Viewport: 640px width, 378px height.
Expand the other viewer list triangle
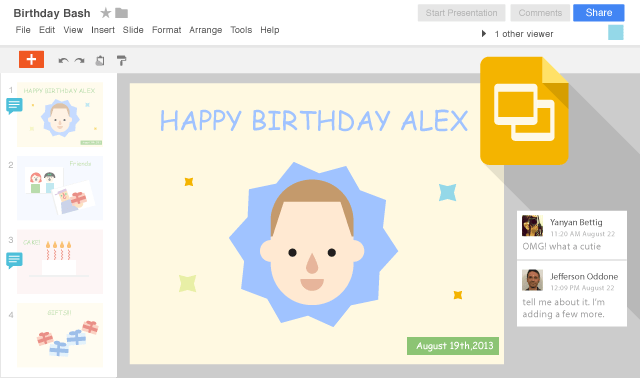coord(484,33)
